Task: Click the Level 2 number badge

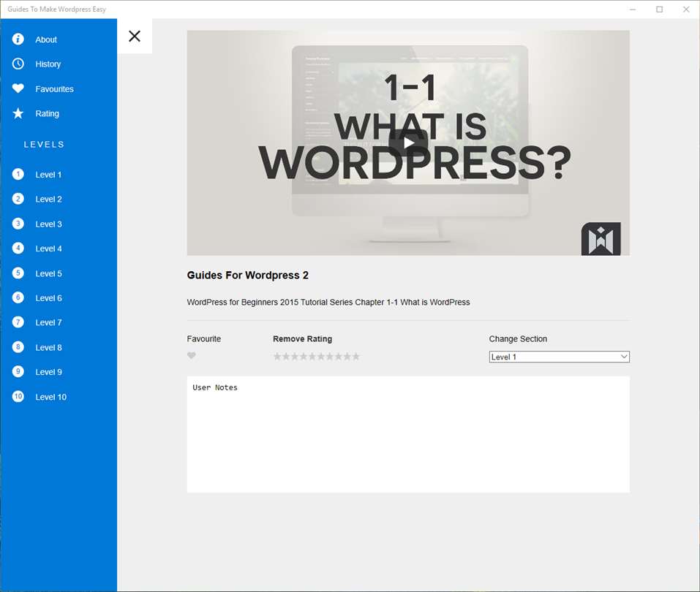Action: (x=18, y=199)
